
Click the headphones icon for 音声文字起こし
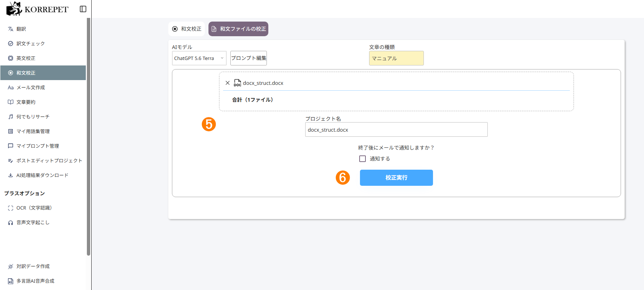click(x=11, y=222)
